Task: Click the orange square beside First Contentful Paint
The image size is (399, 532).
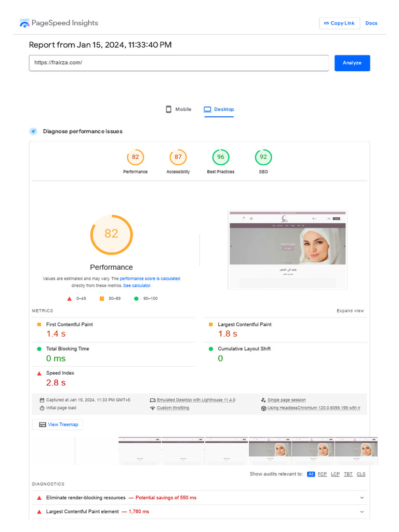Action: 39,324
